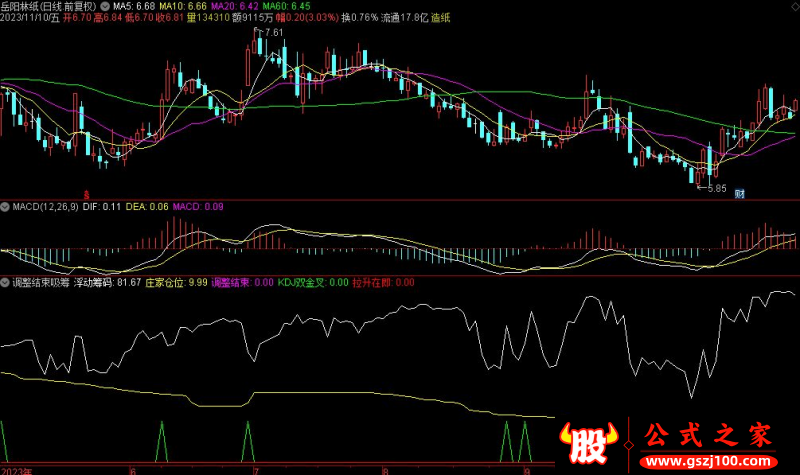Select the 庄家仓位 indicator value label
This screenshot has height=475, width=800.
[x=177, y=283]
